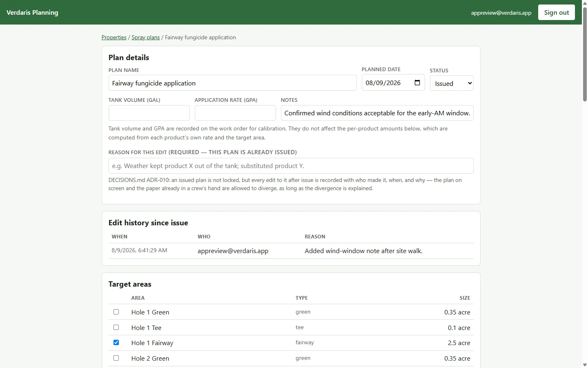Click the WHEN column header

pos(120,236)
